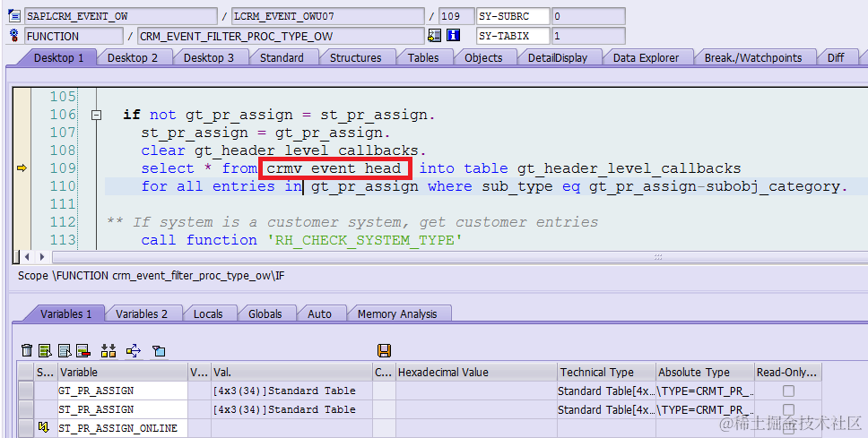Open the Objects tab
The height and width of the screenshot is (438, 868).
[483, 57]
